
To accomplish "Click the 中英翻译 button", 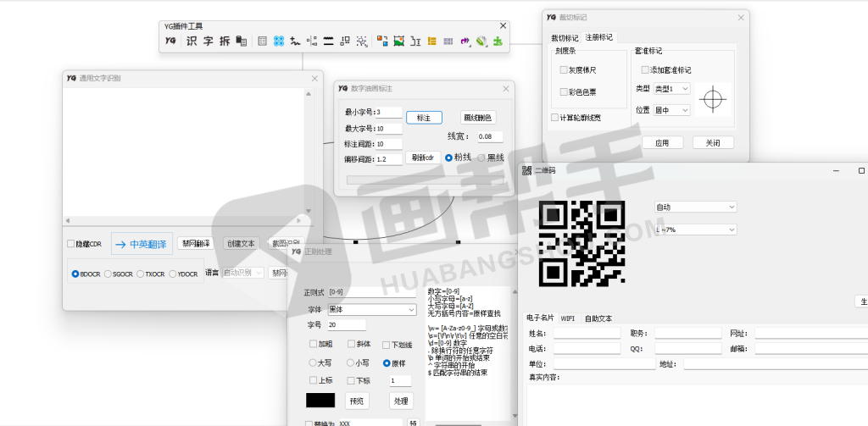I will click(x=142, y=244).
